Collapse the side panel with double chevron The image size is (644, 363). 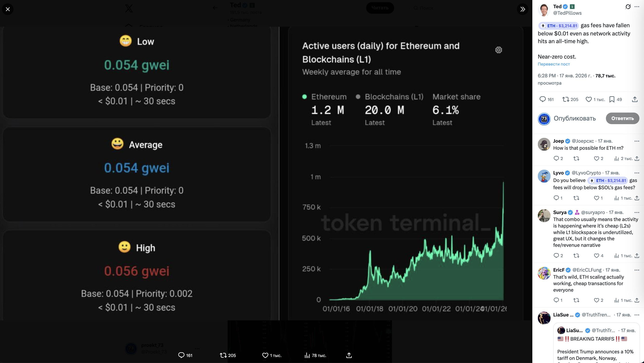pos(522,9)
